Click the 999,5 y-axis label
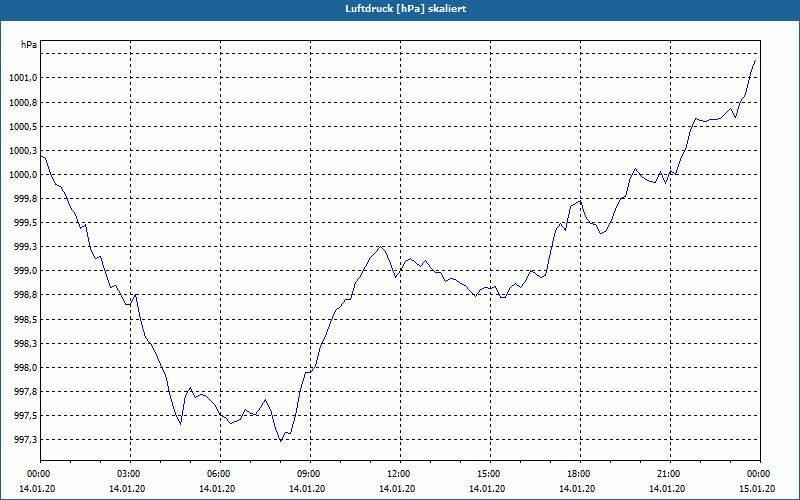 (x=25, y=223)
